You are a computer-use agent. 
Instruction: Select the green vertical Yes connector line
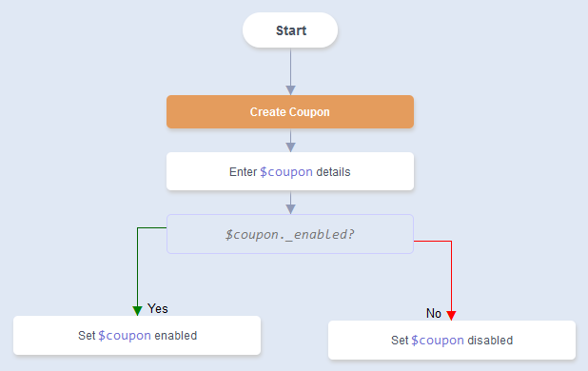click(x=137, y=266)
